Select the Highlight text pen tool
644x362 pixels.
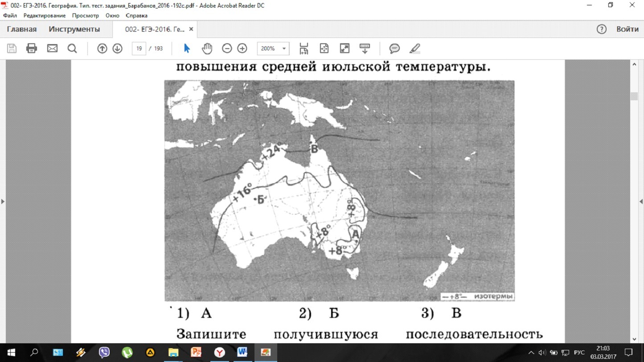(414, 48)
